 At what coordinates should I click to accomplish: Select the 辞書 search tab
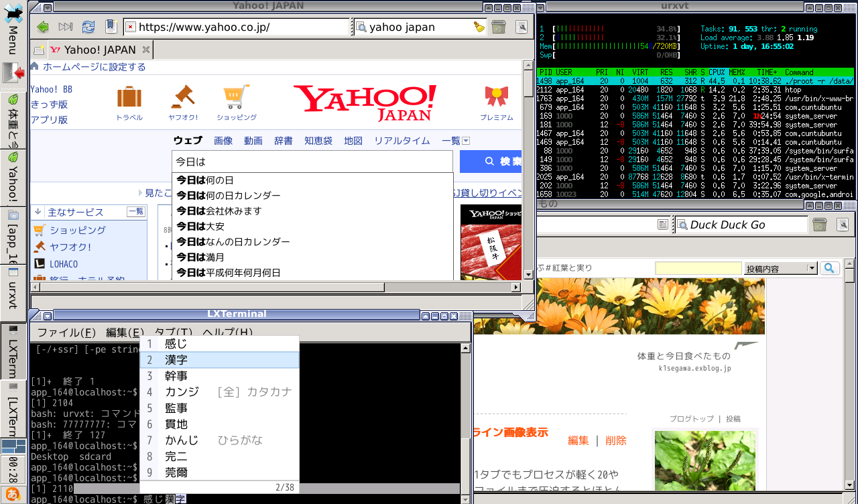pos(284,141)
